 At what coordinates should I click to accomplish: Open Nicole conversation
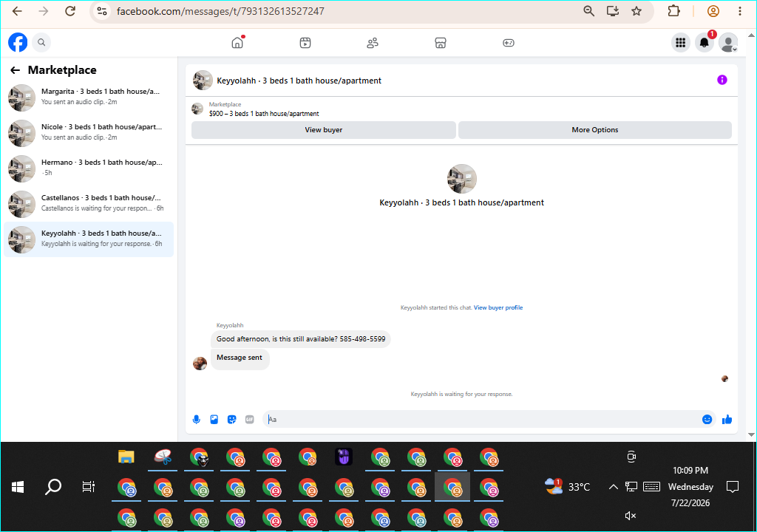[89, 133]
